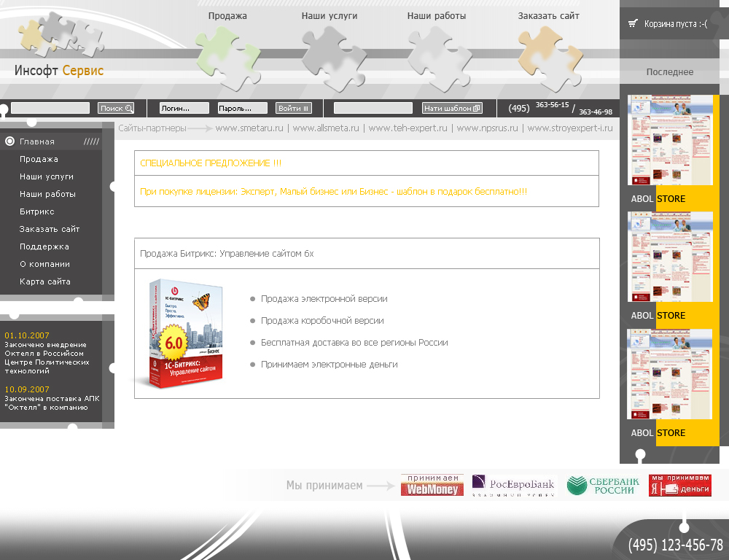Screen dimensions: 729x560
Task: Click the Последнее header label
Action: coord(669,71)
